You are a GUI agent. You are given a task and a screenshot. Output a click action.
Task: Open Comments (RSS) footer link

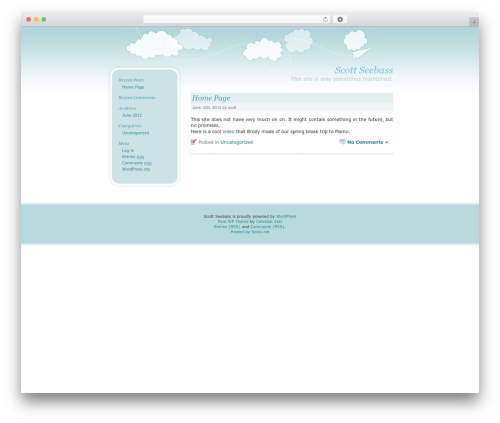coord(268,227)
